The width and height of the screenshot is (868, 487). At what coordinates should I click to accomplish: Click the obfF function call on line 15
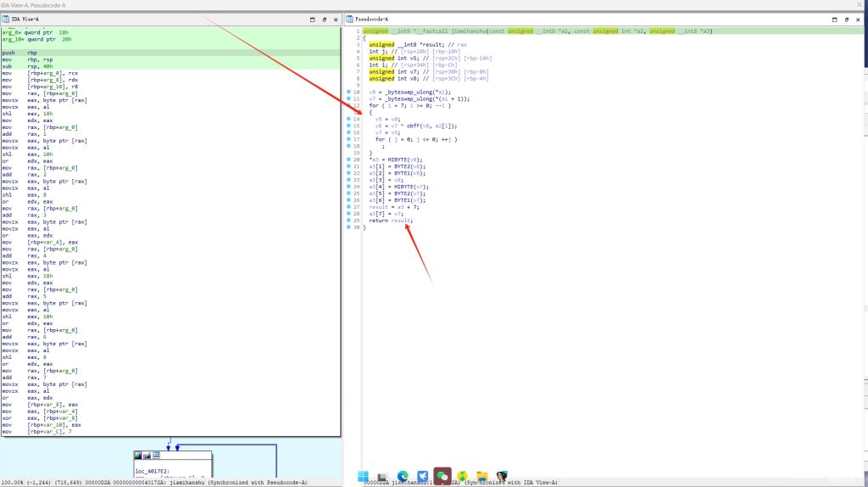[413, 126]
